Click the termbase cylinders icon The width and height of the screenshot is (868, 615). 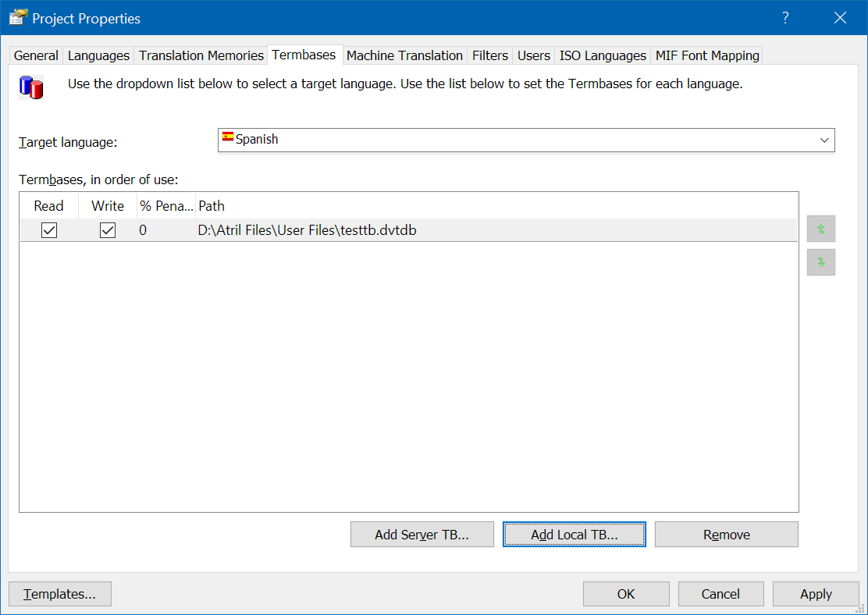tap(31, 87)
